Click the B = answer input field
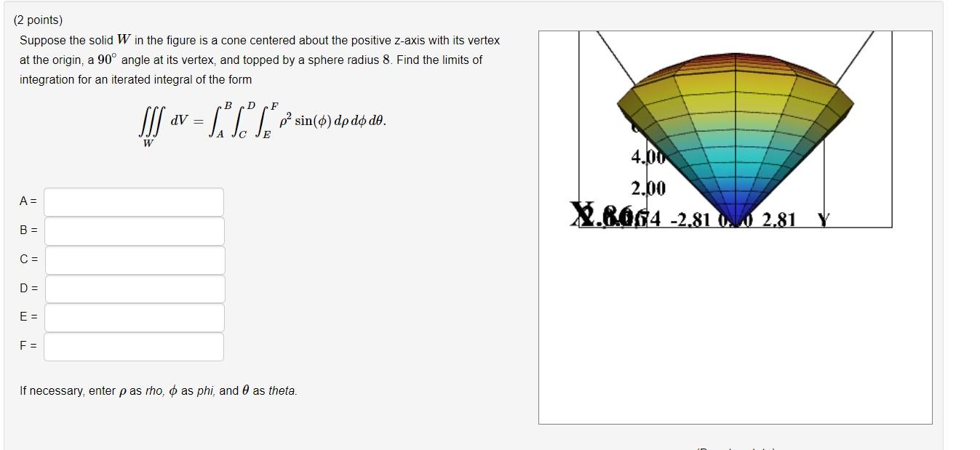 pyautogui.click(x=134, y=230)
